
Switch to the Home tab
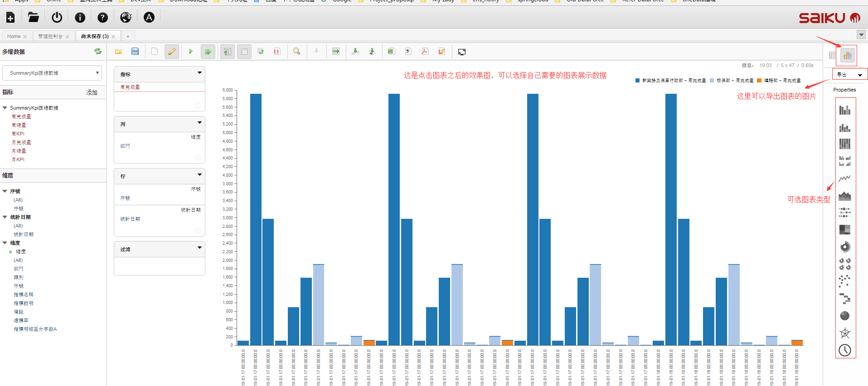[14, 36]
